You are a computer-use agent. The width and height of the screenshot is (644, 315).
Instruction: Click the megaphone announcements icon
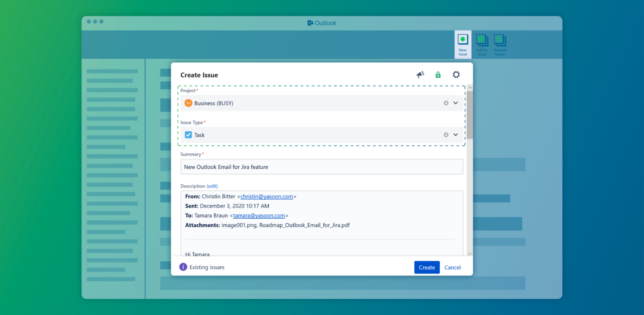(x=420, y=74)
